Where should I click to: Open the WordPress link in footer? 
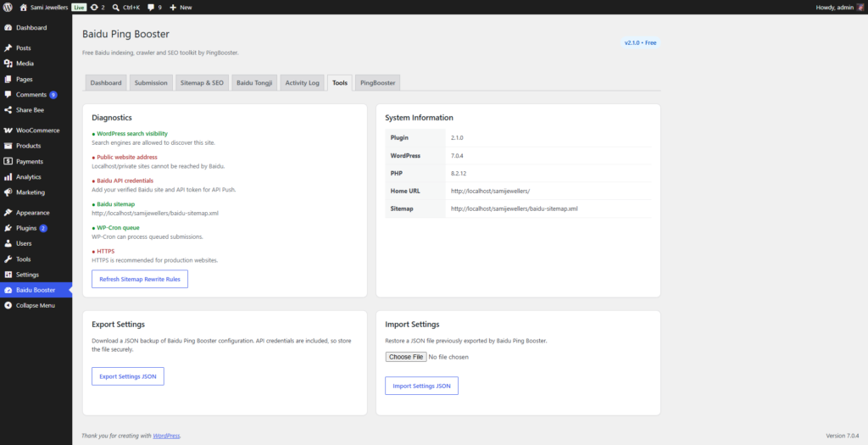click(x=167, y=437)
